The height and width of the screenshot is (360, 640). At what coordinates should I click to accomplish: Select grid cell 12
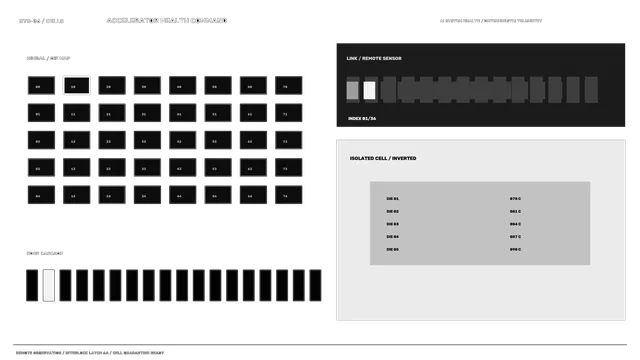click(x=77, y=140)
